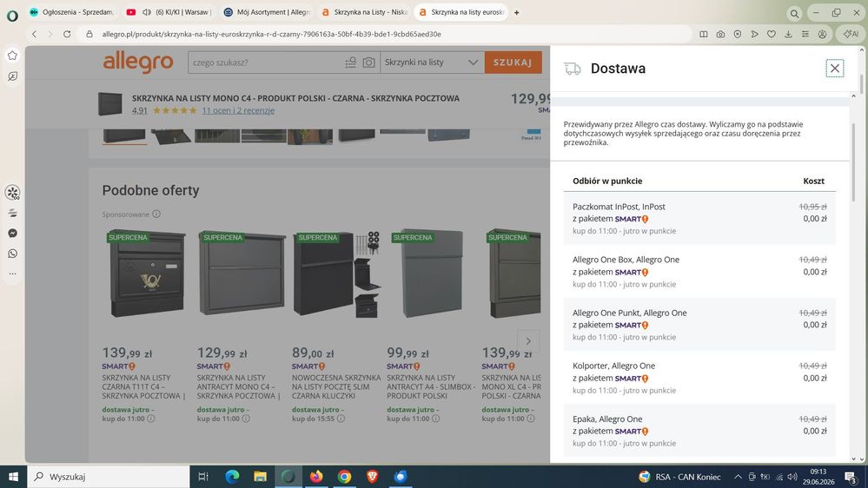Open Task View taskbar icon
Image resolution: width=868 pixels, height=488 pixels.
pos(203,477)
